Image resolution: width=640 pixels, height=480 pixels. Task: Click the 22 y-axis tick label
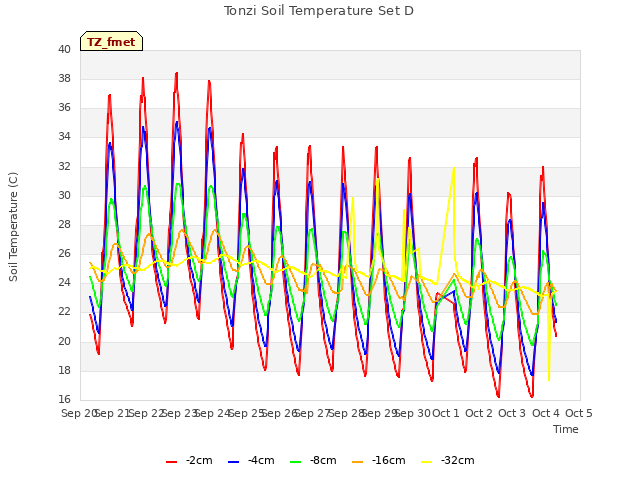pos(64,312)
